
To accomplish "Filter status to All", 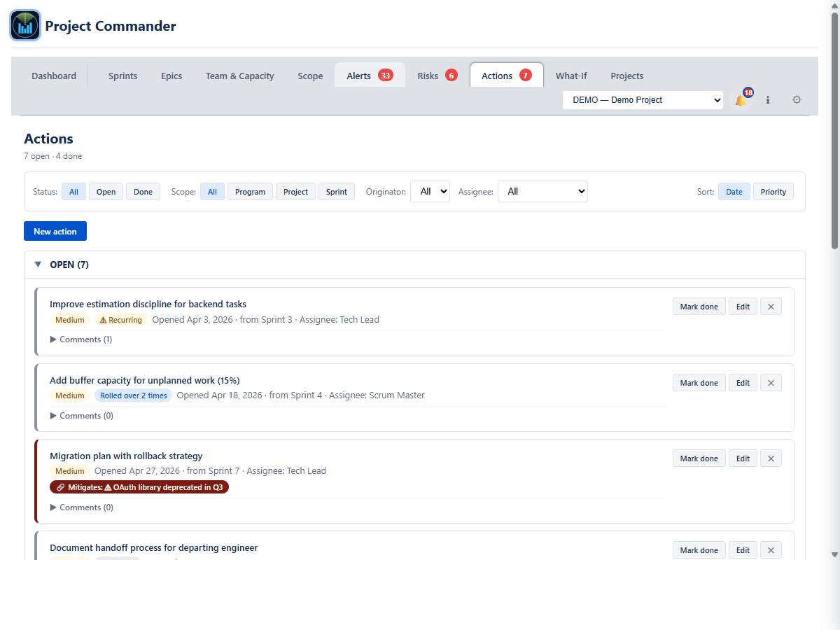I will [73, 192].
